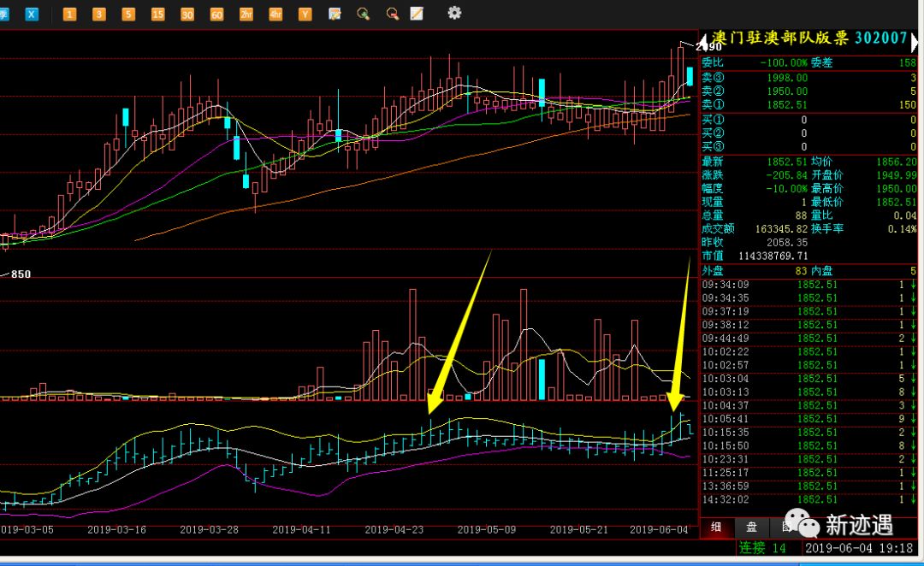924x566 pixels.
Task: Click the blue X toolbar icon
Action: (32, 15)
